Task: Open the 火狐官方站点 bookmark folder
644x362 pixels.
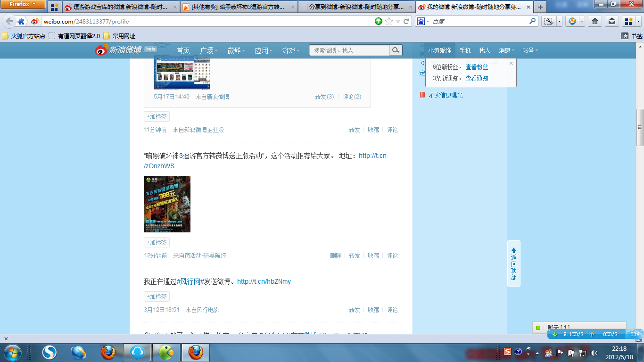Action: [24, 36]
